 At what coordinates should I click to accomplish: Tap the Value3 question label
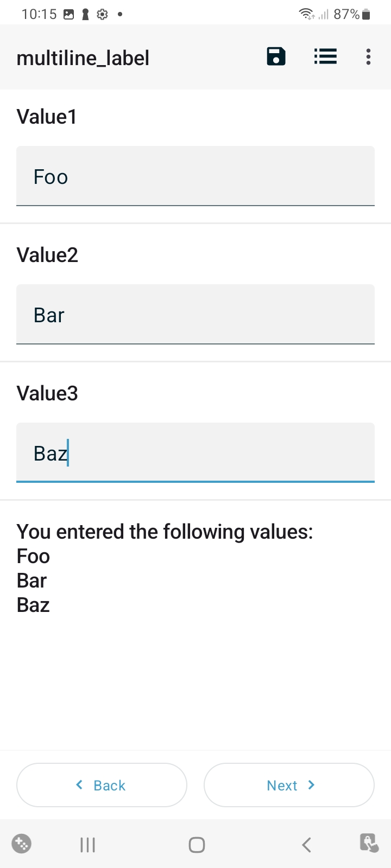47,393
